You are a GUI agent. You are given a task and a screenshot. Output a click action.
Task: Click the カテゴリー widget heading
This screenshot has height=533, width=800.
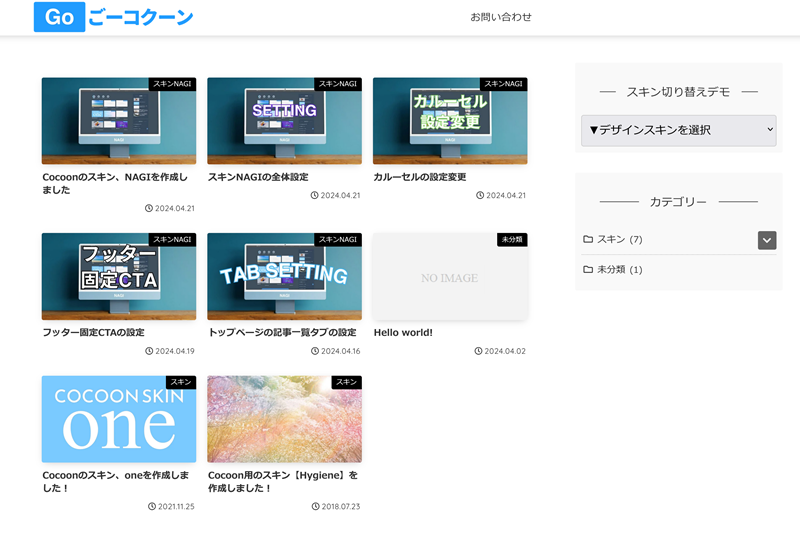(x=679, y=202)
